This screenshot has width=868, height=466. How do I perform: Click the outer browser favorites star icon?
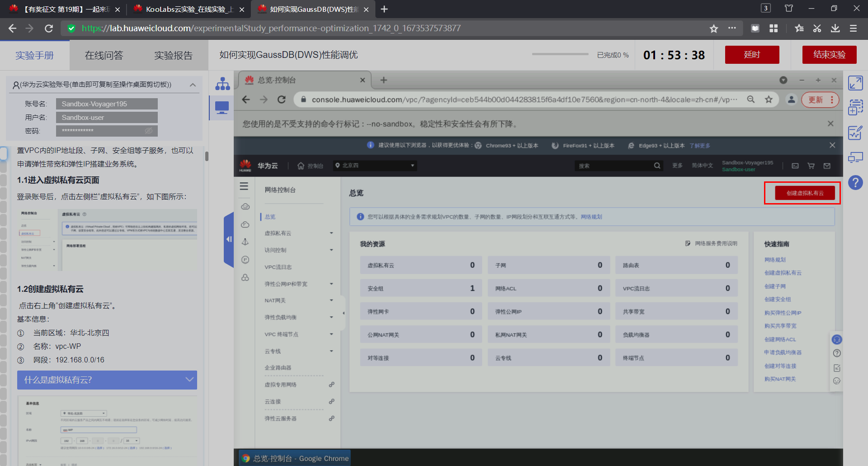713,29
